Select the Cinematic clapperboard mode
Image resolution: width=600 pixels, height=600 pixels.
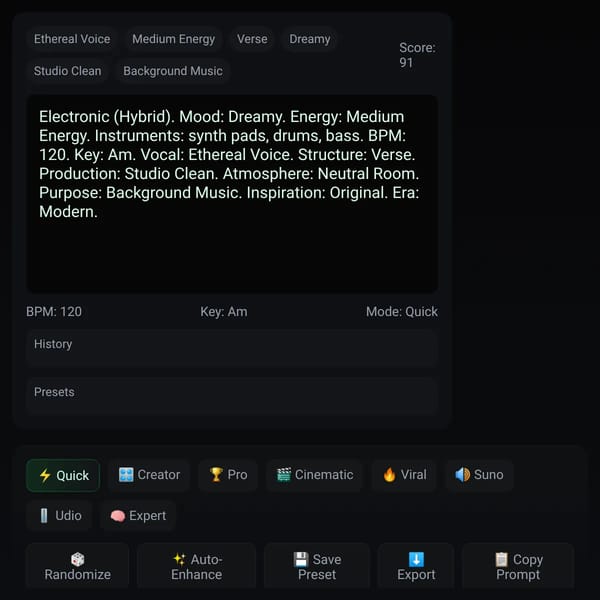[x=315, y=475]
